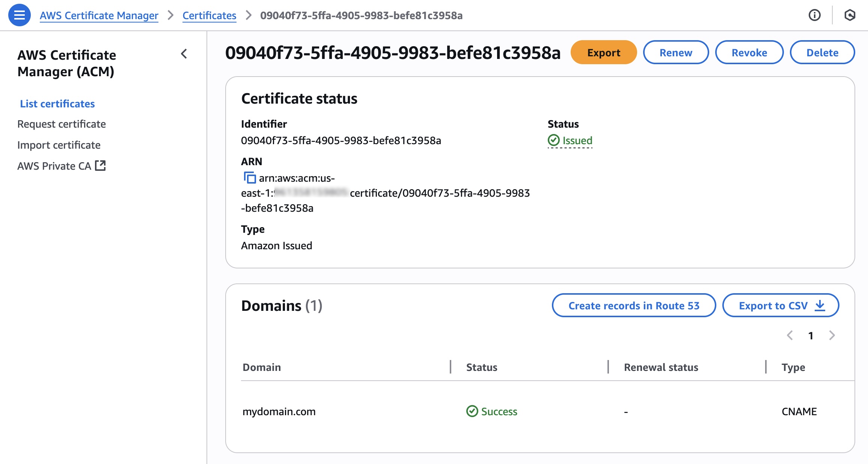
Task: Go to AWS Certificate Manager breadcrumb
Action: [x=99, y=15]
